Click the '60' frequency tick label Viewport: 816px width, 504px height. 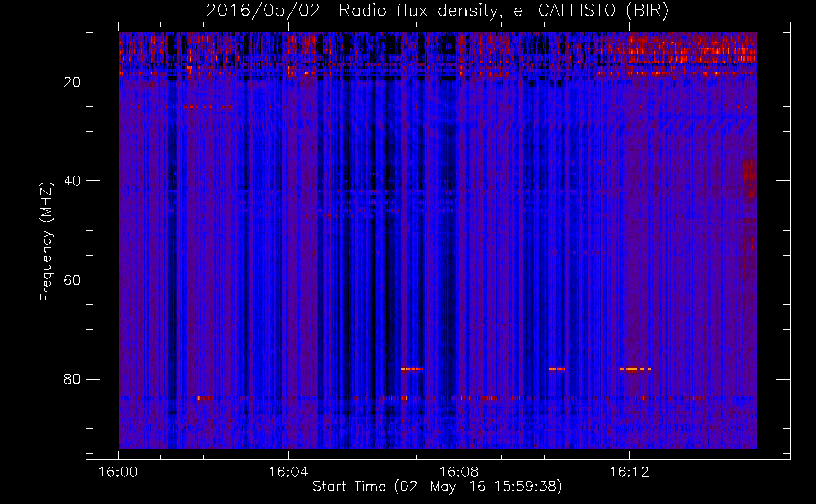73,280
